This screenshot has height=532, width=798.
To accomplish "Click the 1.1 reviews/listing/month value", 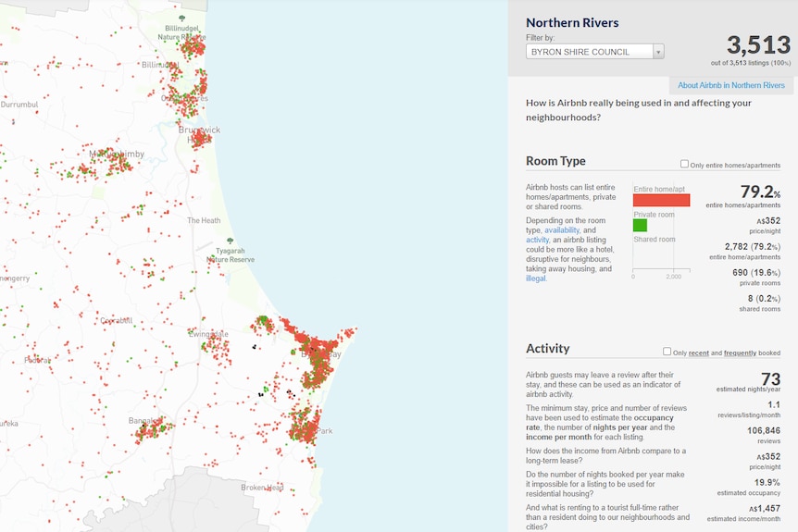I will click(774, 404).
